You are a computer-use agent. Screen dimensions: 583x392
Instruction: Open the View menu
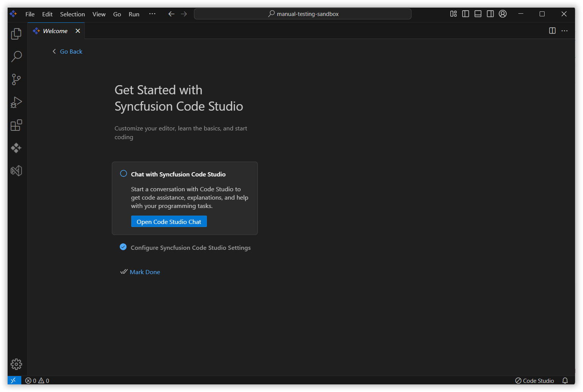(x=99, y=14)
